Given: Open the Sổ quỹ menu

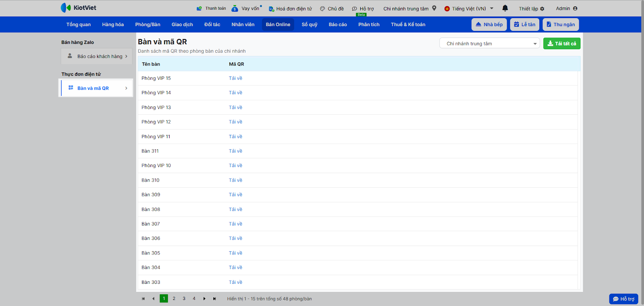Looking at the screenshot, I should coord(310,25).
